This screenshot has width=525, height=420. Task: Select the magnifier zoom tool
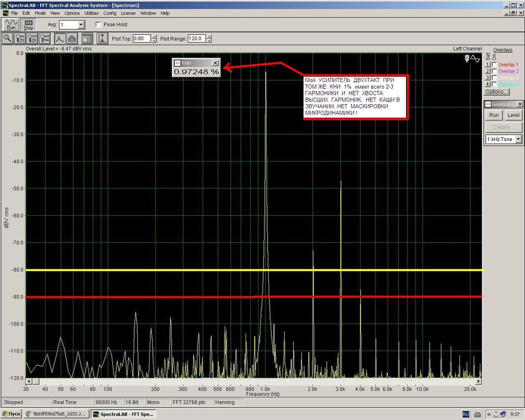pyautogui.click(x=7, y=38)
